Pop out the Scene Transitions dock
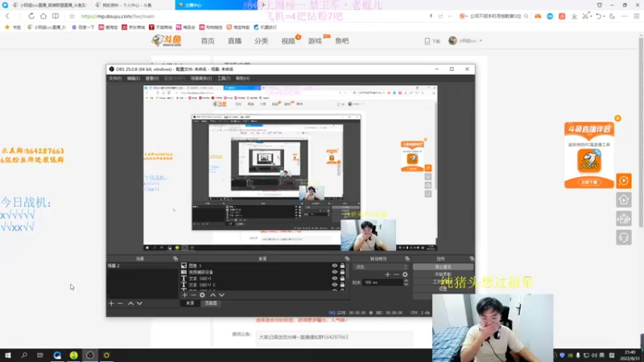 coord(407,258)
